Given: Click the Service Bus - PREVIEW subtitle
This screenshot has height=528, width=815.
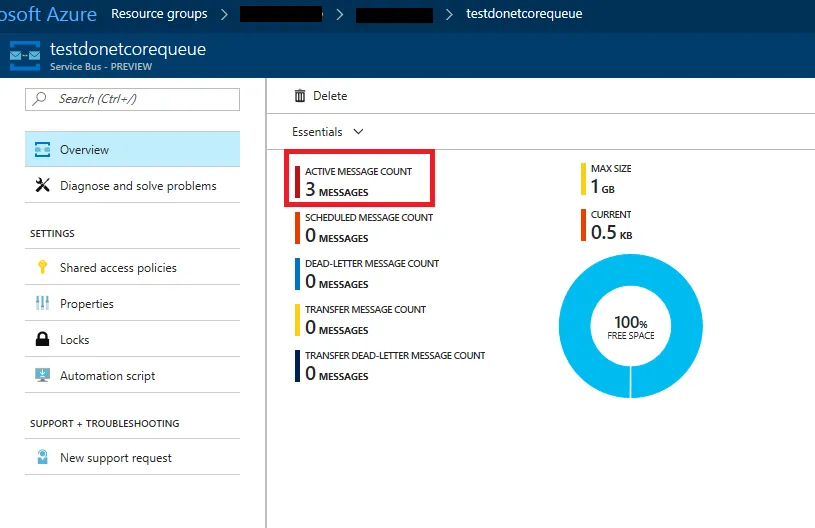Looking at the screenshot, I should coord(101,67).
